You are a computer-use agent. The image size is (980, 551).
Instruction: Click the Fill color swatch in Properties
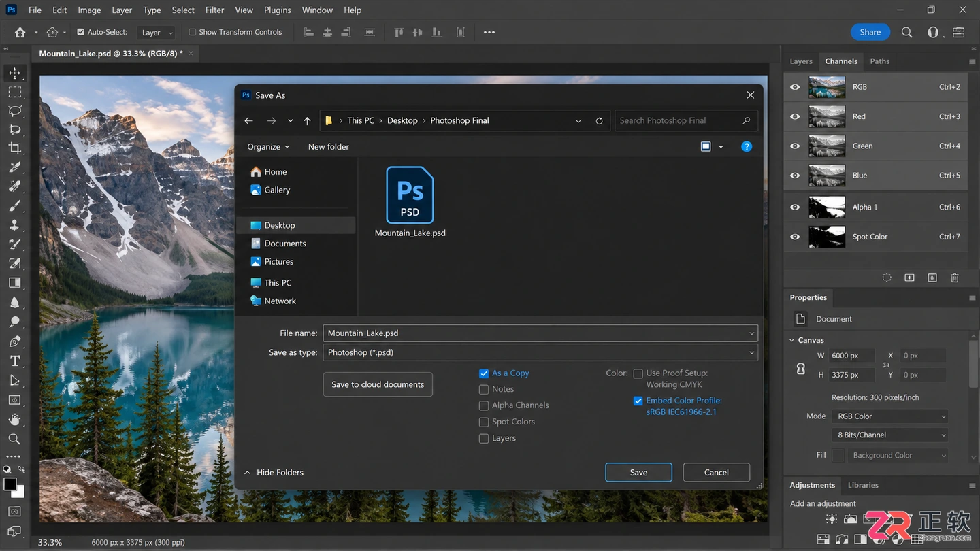tap(838, 456)
